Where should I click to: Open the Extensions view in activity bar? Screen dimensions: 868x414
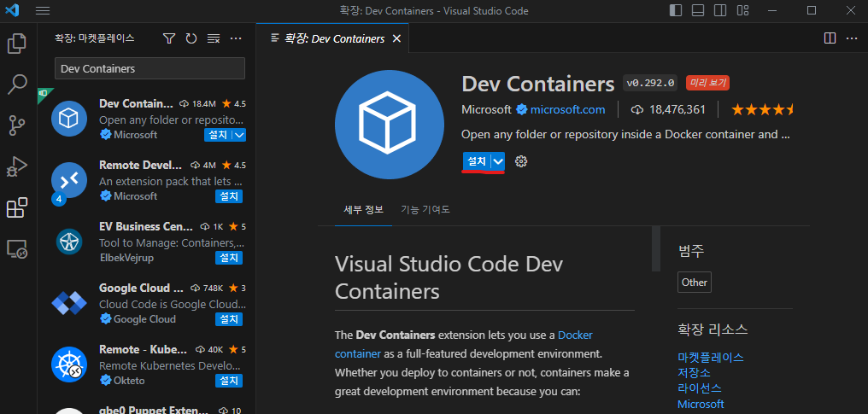17,207
